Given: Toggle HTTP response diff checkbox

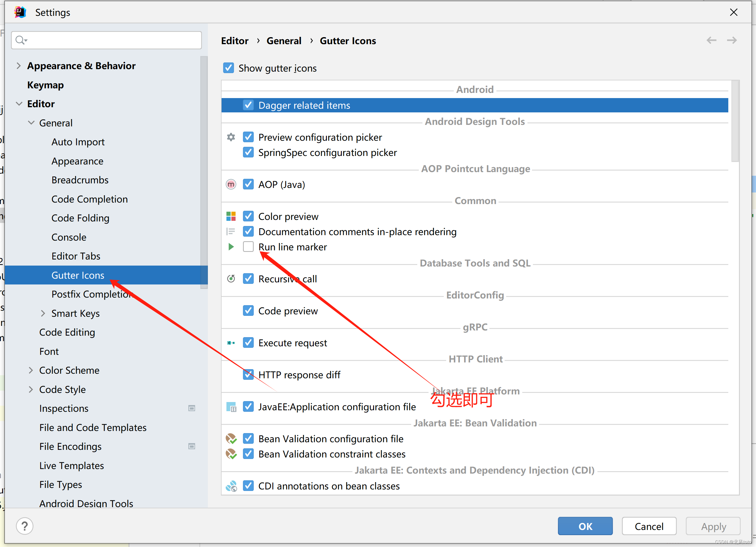Looking at the screenshot, I should 248,375.
